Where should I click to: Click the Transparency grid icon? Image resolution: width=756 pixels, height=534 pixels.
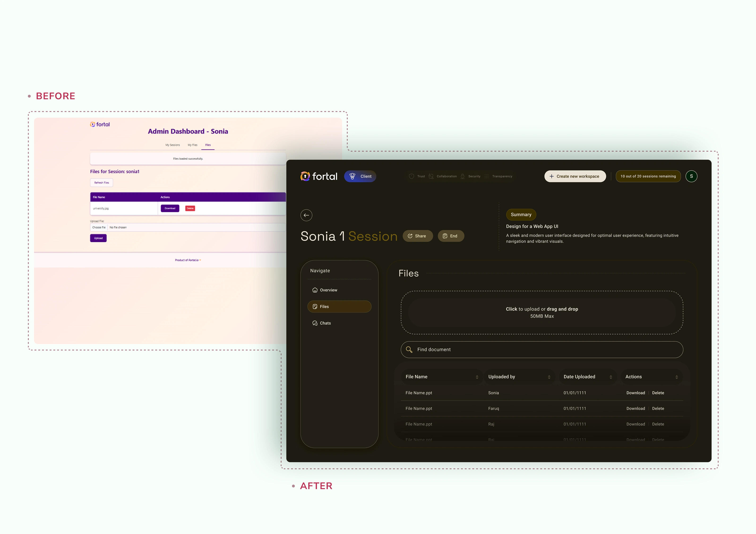click(x=486, y=177)
